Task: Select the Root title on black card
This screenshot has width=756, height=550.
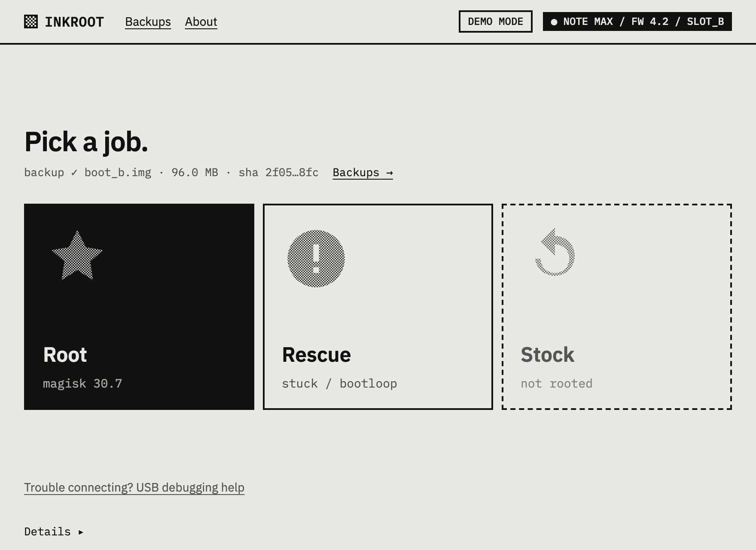Action: click(65, 355)
